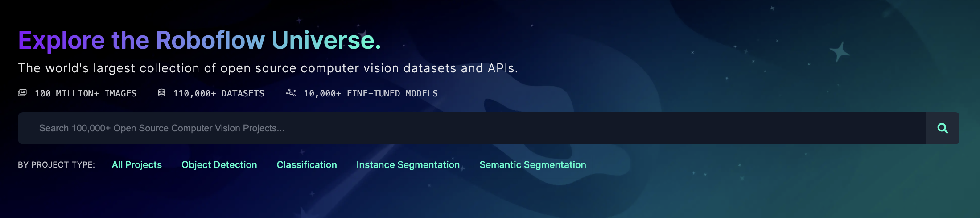Select the Classification project type
Viewport: 980px width, 218px height.
[x=307, y=165]
